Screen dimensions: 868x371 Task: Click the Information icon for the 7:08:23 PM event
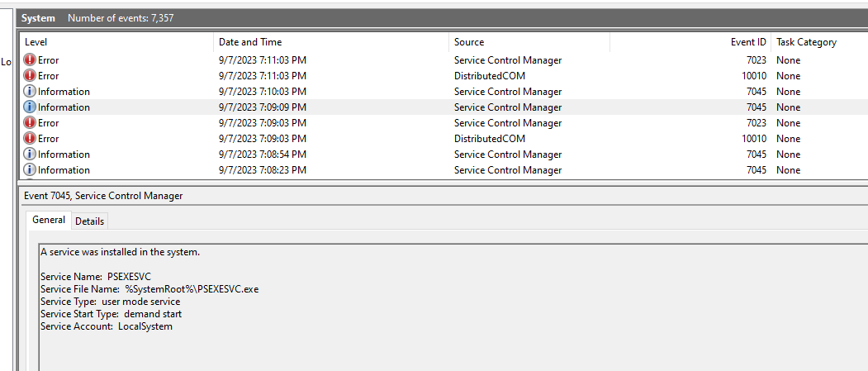(x=30, y=170)
